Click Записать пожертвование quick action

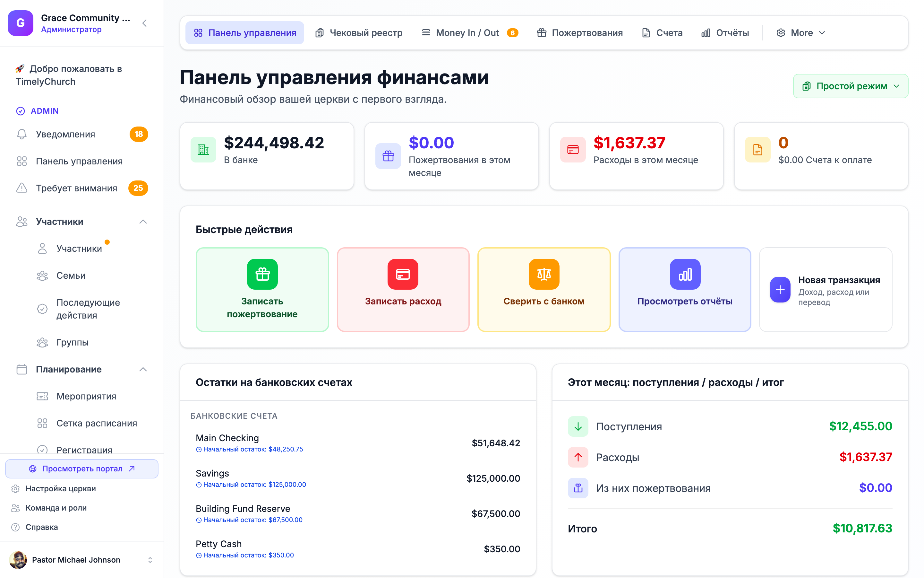click(x=262, y=289)
